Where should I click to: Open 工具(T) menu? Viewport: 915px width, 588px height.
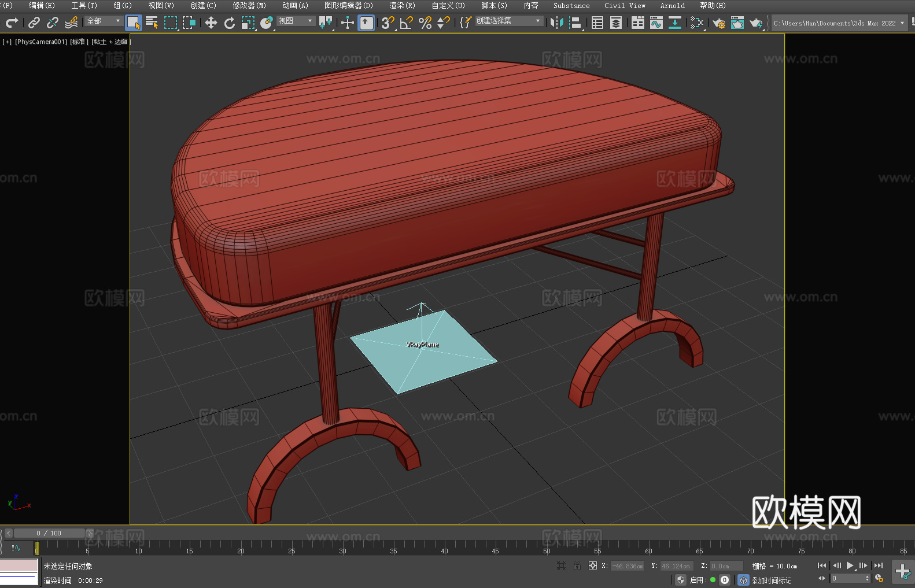pyautogui.click(x=84, y=5)
